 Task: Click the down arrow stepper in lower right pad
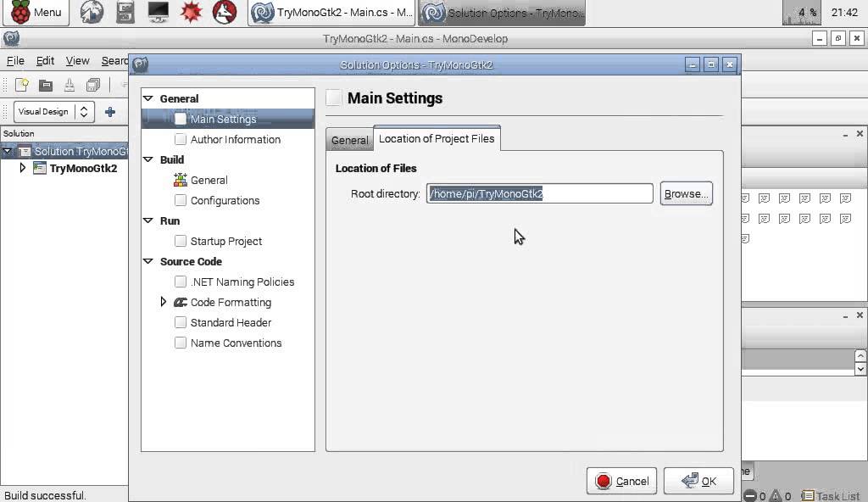coord(860,369)
